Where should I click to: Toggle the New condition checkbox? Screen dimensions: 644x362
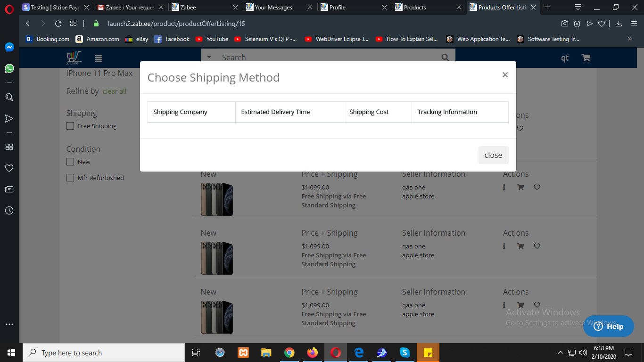pyautogui.click(x=70, y=162)
